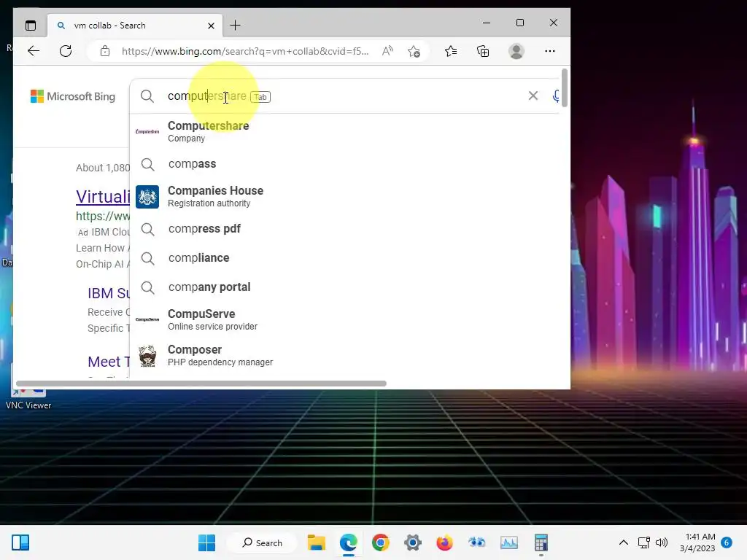Click the taskbar Search box

(x=262, y=542)
